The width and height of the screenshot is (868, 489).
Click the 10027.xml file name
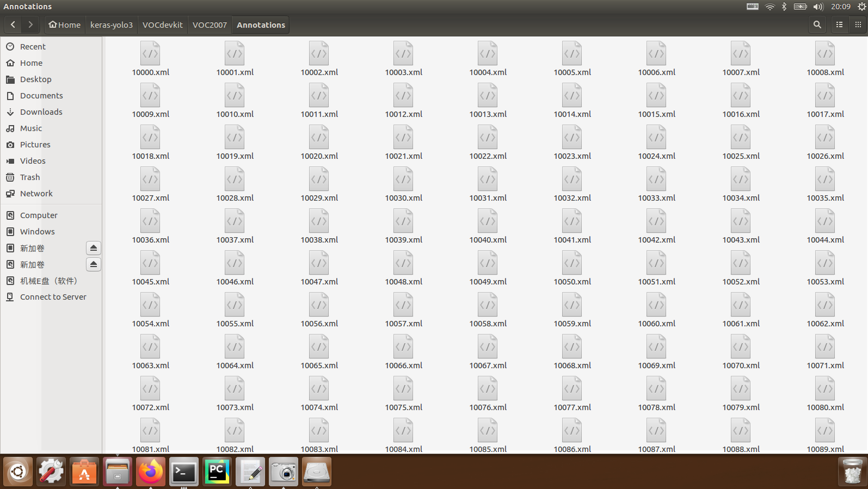(151, 198)
